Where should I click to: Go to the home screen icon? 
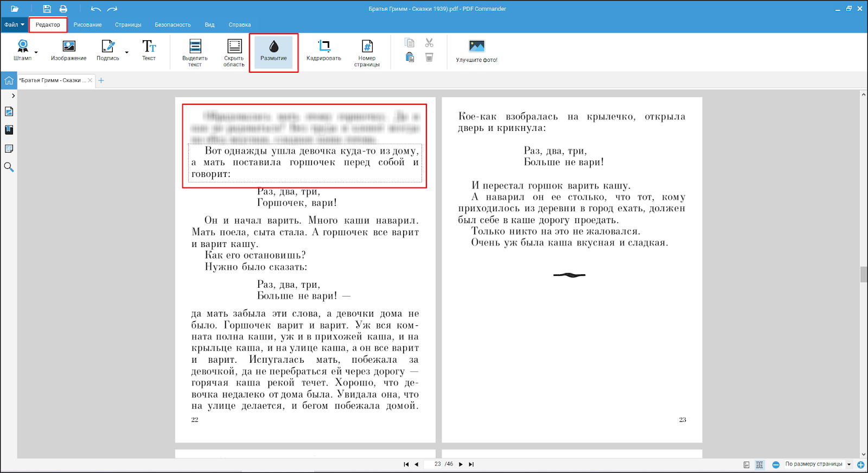9,80
